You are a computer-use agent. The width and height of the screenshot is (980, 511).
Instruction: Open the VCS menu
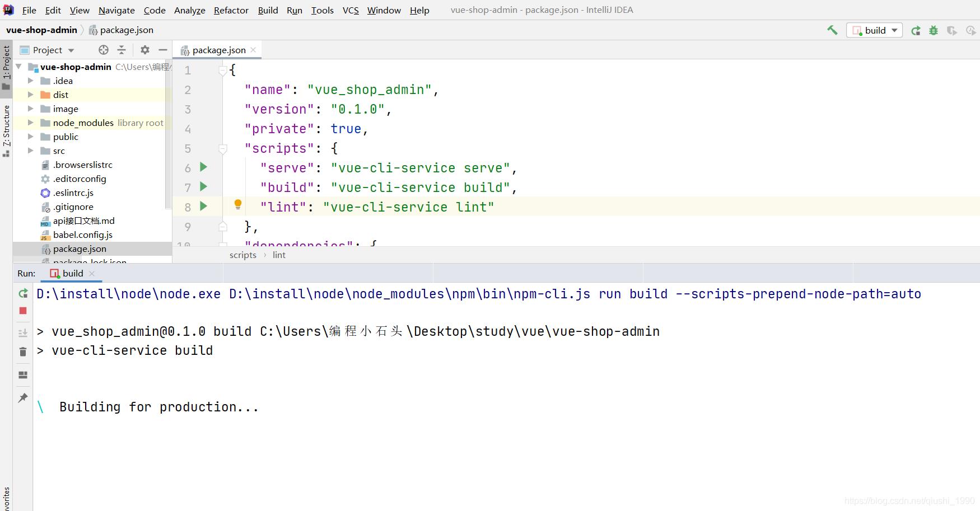coord(351,10)
